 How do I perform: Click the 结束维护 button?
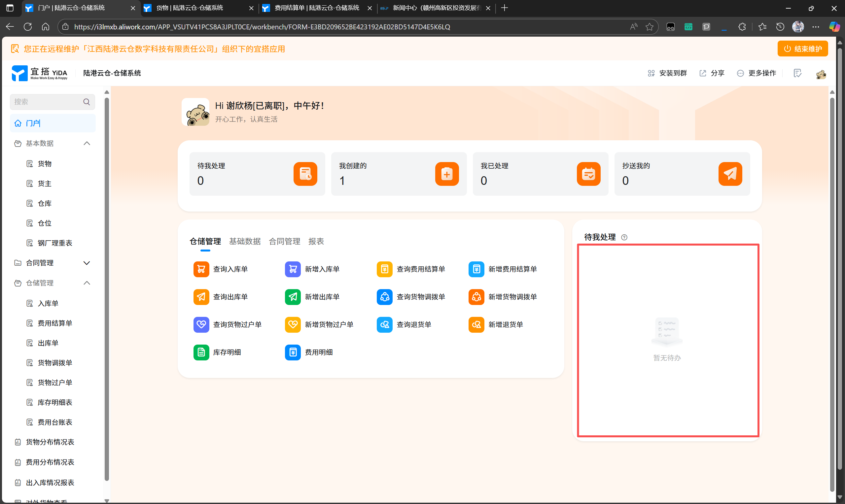click(802, 49)
